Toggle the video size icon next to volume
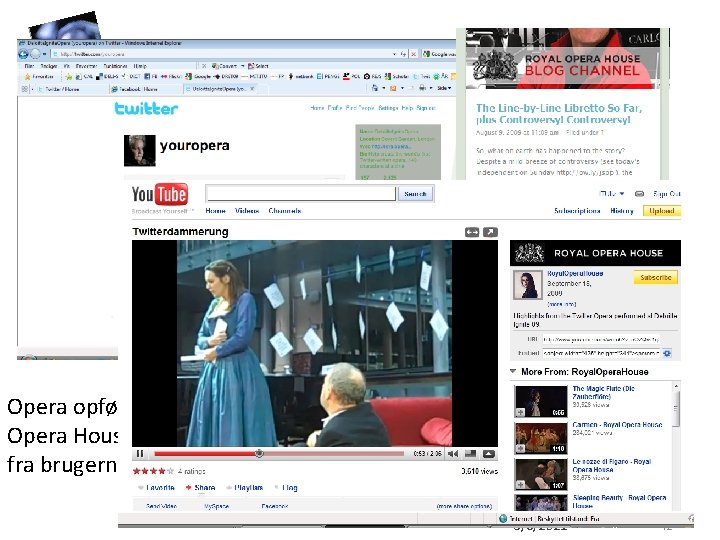Viewport: 720px width, 540px height. [x=470, y=454]
